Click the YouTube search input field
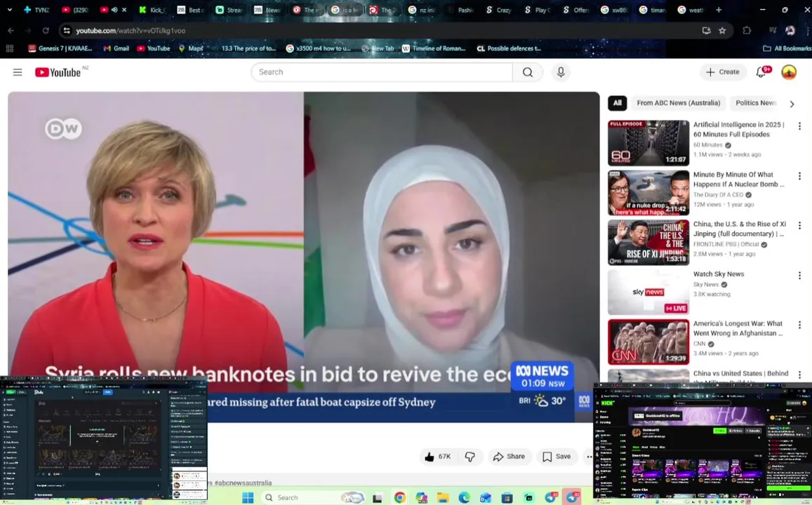Screen dimensions: 812x505 click(x=382, y=72)
